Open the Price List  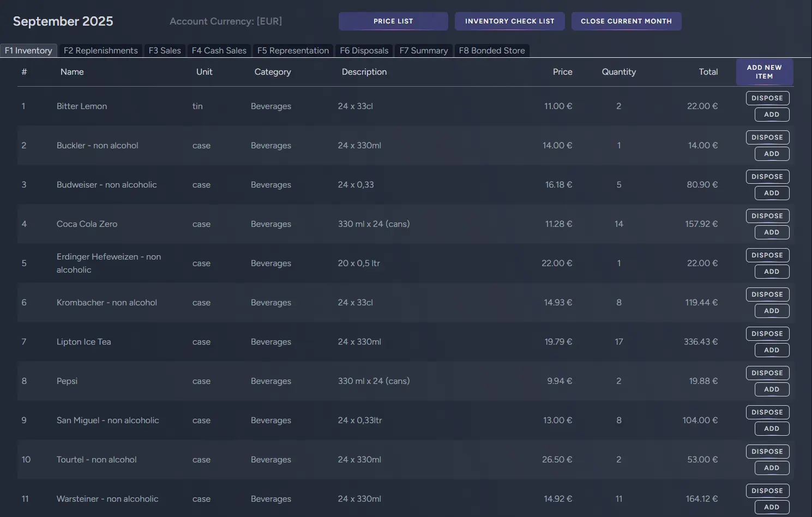(393, 21)
